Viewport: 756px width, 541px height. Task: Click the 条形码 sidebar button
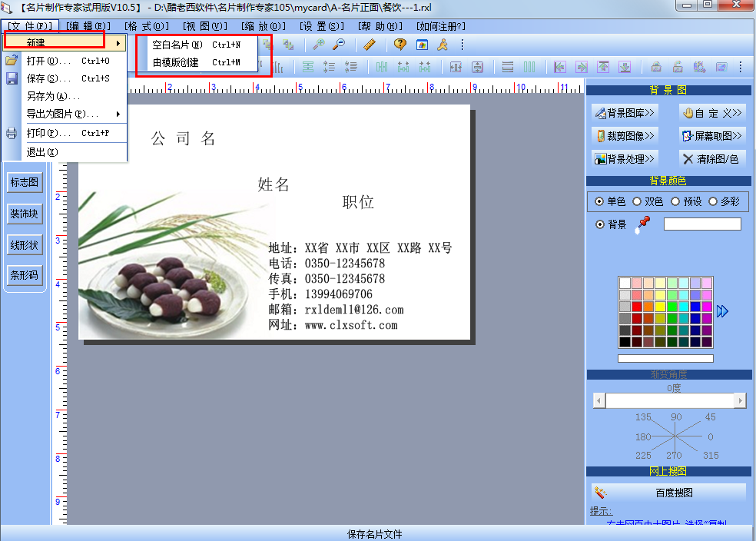point(25,275)
